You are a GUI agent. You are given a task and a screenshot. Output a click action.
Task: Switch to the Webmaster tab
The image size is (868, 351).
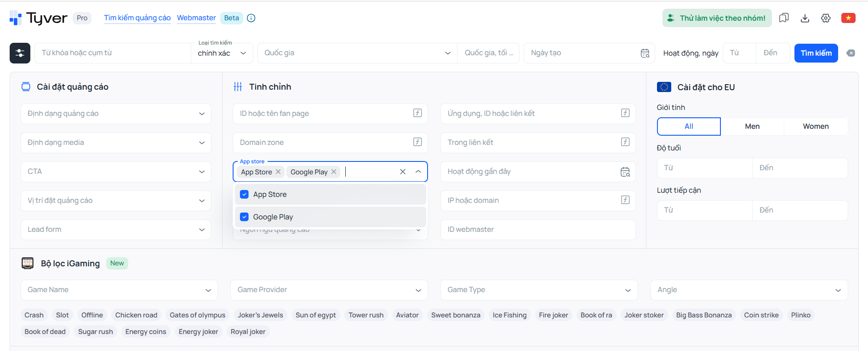click(196, 18)
